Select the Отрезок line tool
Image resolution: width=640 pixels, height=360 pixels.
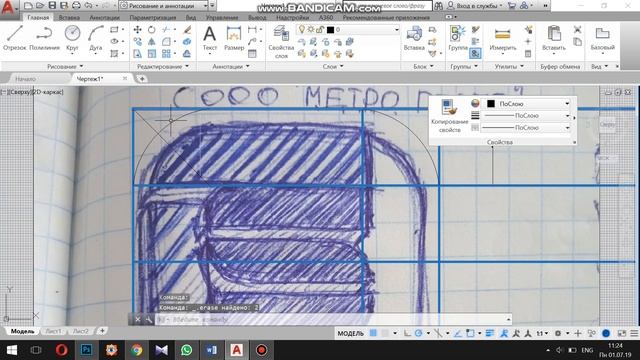point(15,38)
